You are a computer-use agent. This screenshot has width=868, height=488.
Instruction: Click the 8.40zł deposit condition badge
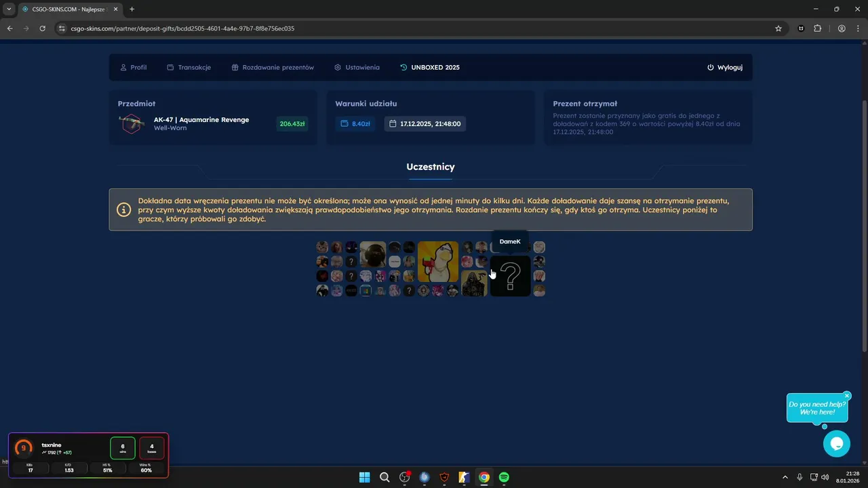click(355, 124)
